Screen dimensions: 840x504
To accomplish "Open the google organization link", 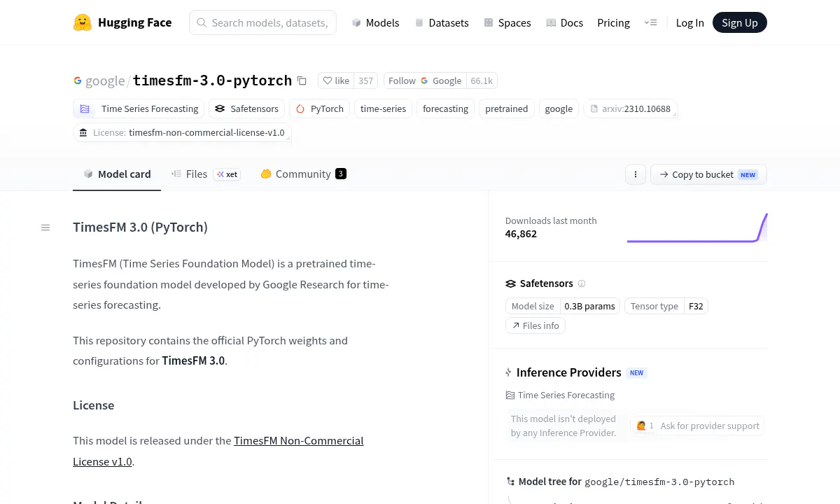I will coord(105,80).
